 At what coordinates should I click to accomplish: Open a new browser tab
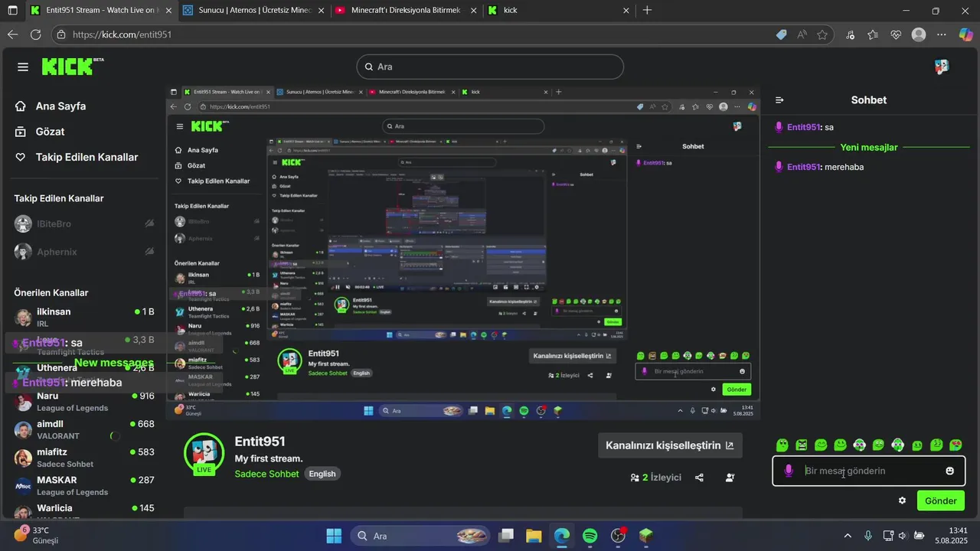(x=648, y=11)
